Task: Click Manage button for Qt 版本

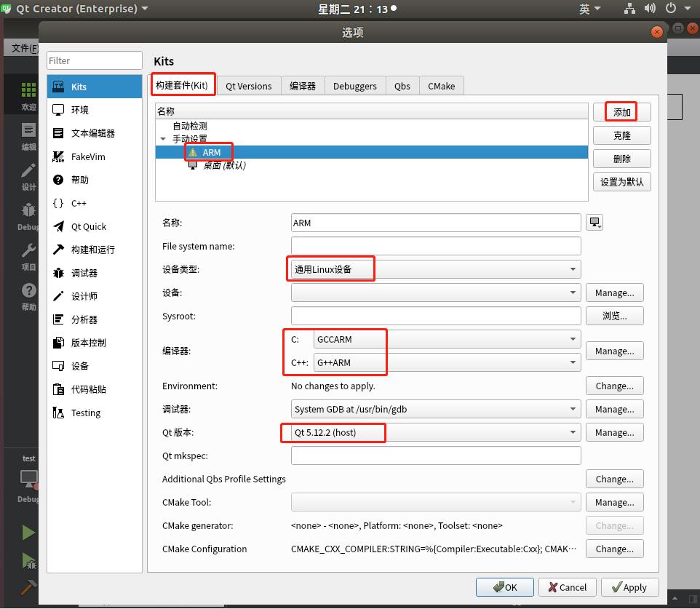Action: click(614, 433)
